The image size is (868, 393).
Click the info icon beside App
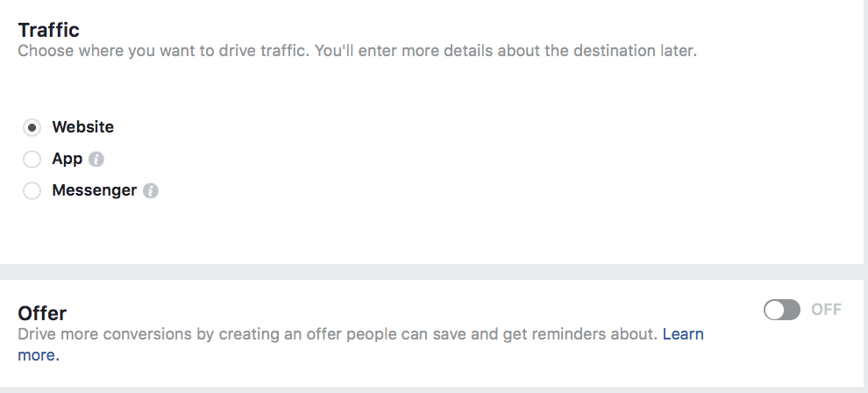(x=96, y=160)
